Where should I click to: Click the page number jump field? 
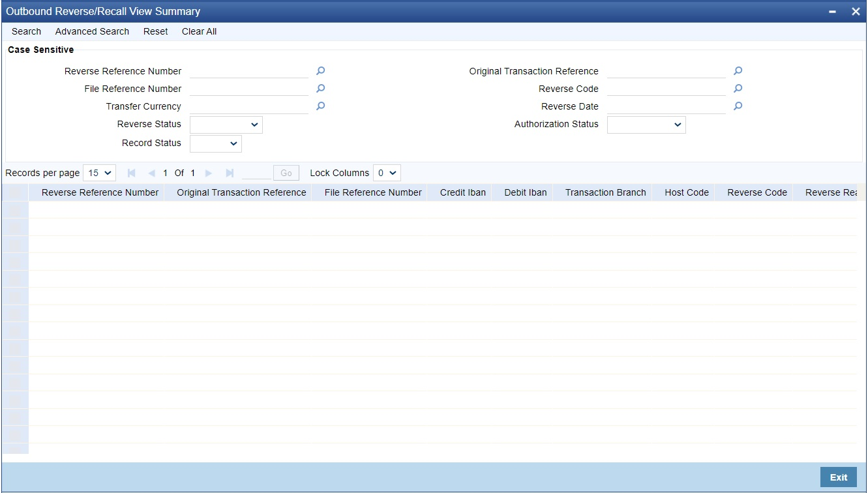coord(256,173)
